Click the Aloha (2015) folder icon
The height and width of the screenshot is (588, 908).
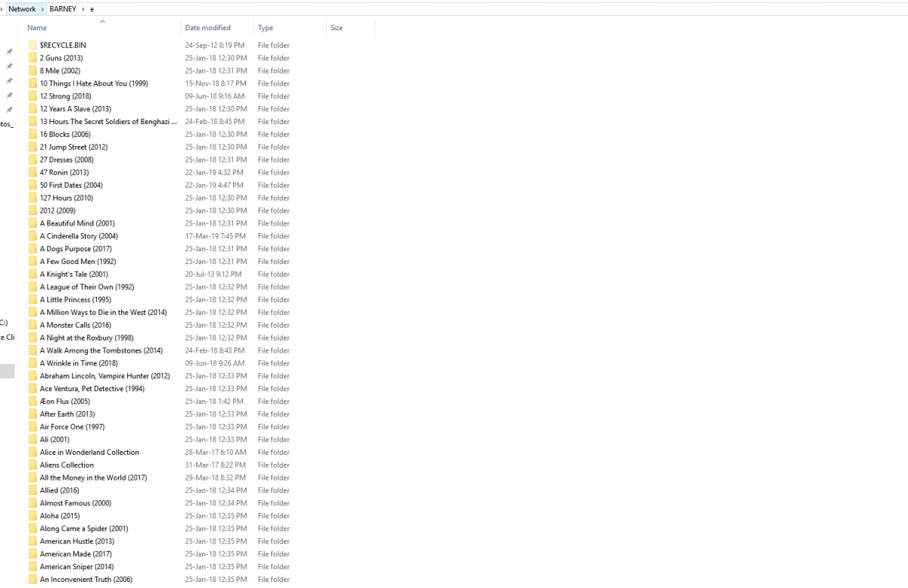point(33,516)
